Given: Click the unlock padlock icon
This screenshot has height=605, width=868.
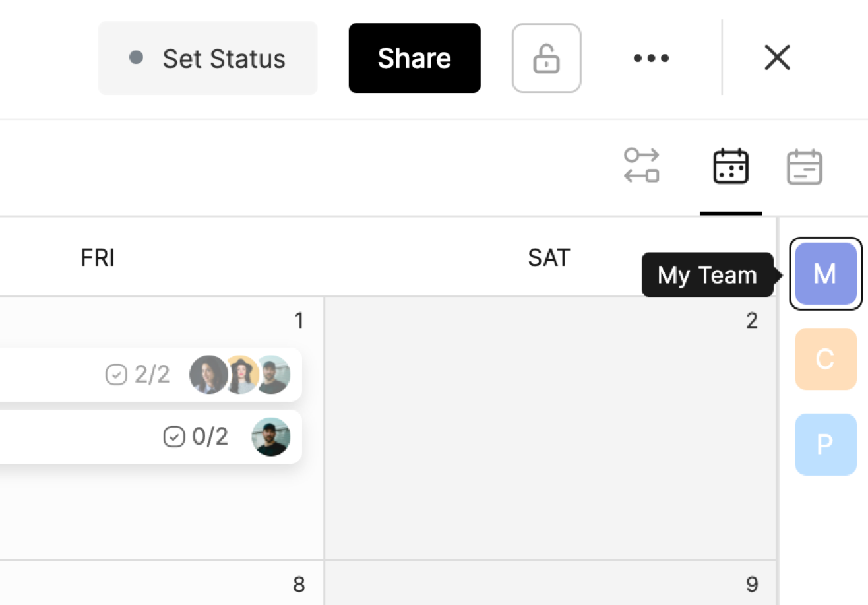Looking at the screenshot, I should coord(546,58).
